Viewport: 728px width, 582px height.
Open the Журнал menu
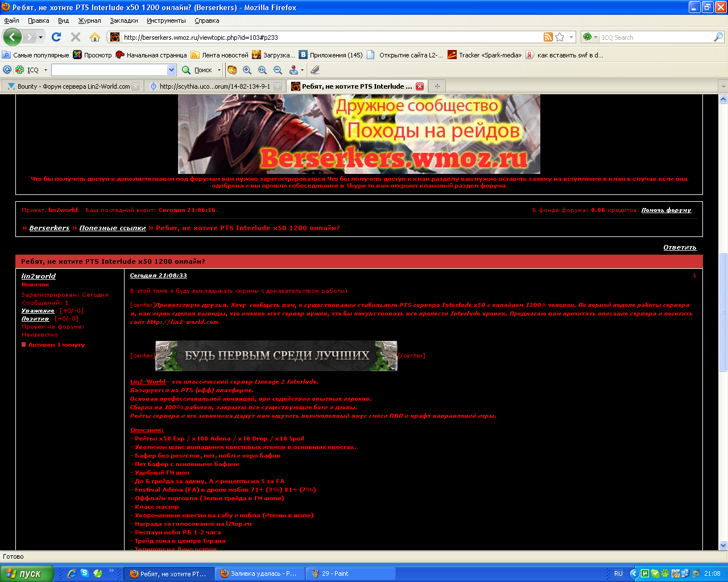tap(90, 20)
